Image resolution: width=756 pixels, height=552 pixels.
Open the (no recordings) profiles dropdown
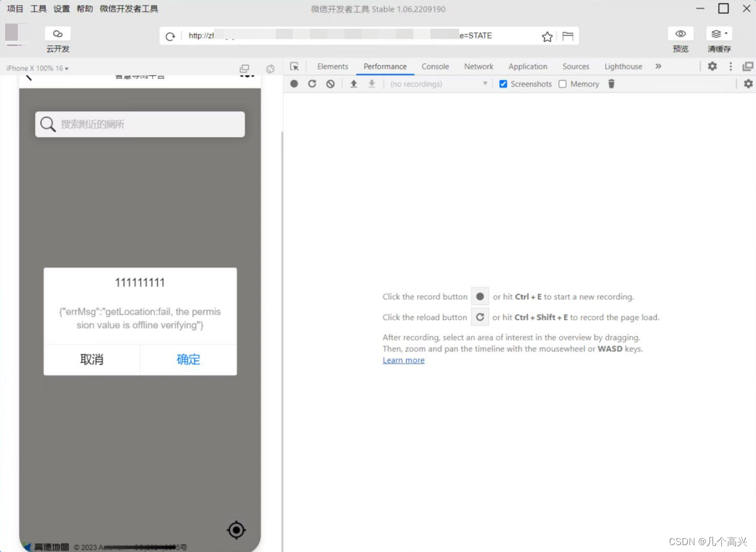[x=437, y=84]
